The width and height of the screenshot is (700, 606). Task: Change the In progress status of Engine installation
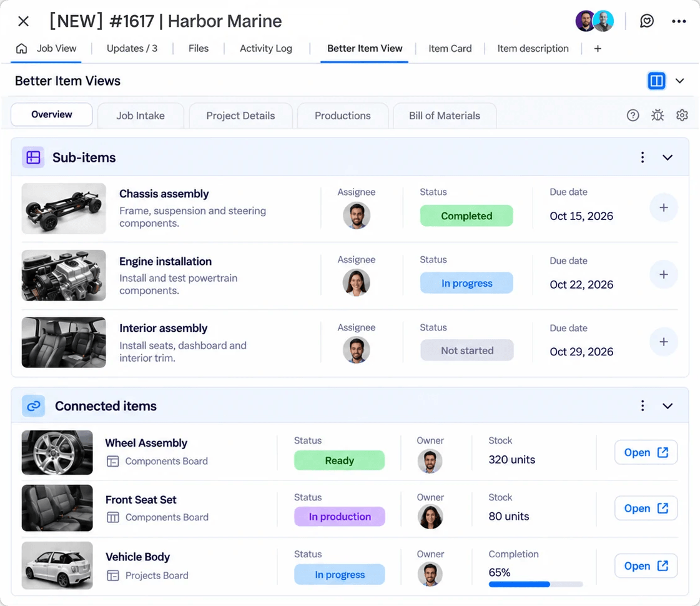[x=466, y=283]
